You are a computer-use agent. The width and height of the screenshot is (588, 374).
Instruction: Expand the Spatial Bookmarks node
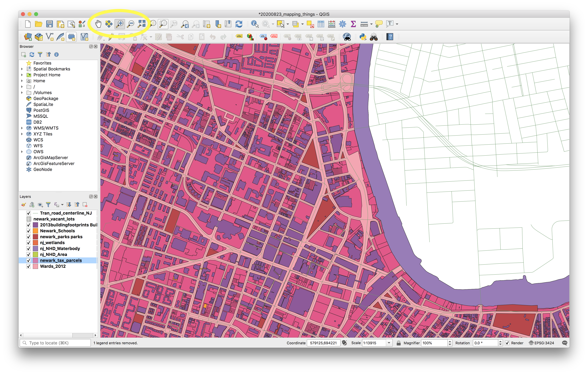[22, 69]
